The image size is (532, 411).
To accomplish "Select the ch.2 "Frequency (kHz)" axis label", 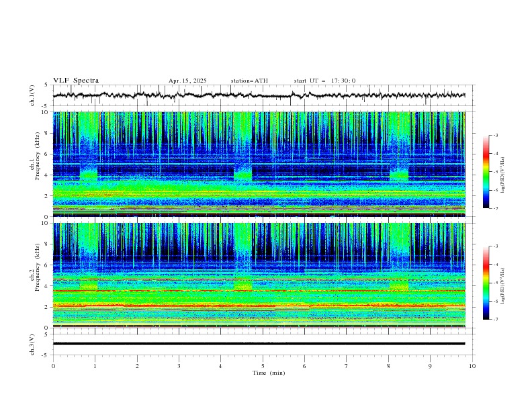I will coord(38,267).
